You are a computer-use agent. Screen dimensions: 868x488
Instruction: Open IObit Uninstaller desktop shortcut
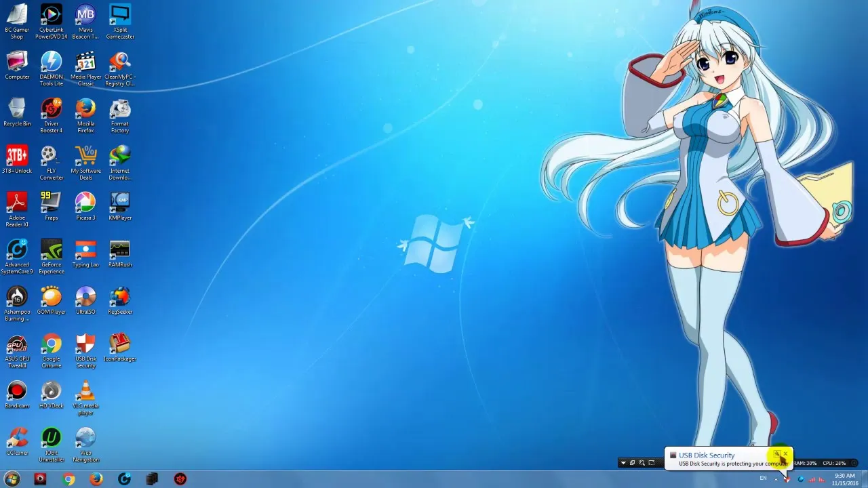(52, 445)
